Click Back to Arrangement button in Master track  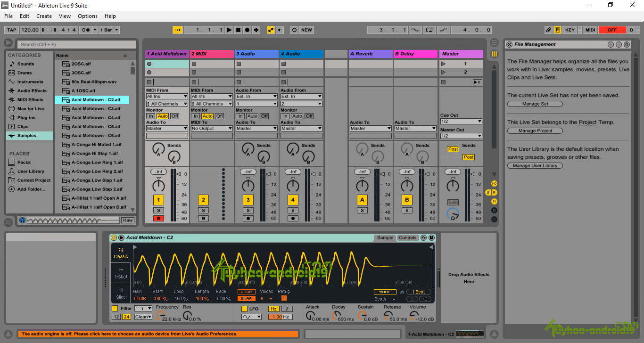coord(477,82)
